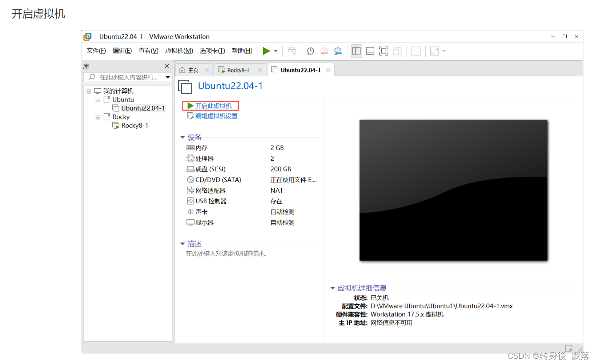
Task: Click the revert snapshot toolbar icon
Action: (x=324, y=51)
